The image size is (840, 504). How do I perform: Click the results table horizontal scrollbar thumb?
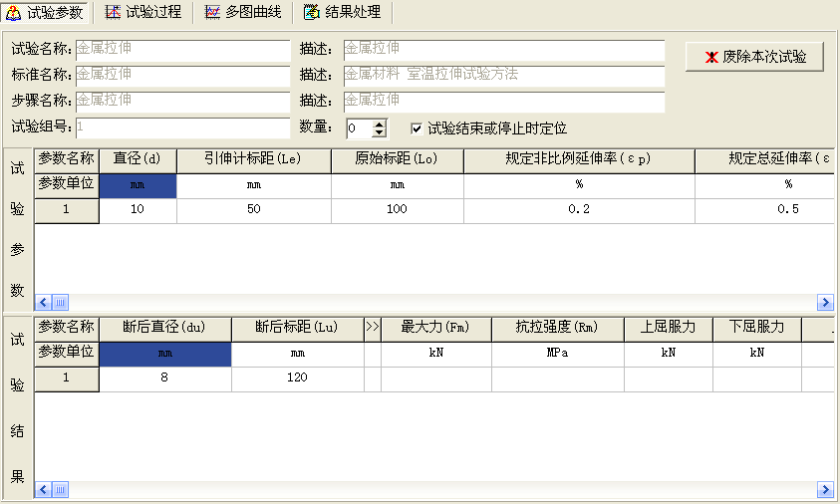(60, 489)
